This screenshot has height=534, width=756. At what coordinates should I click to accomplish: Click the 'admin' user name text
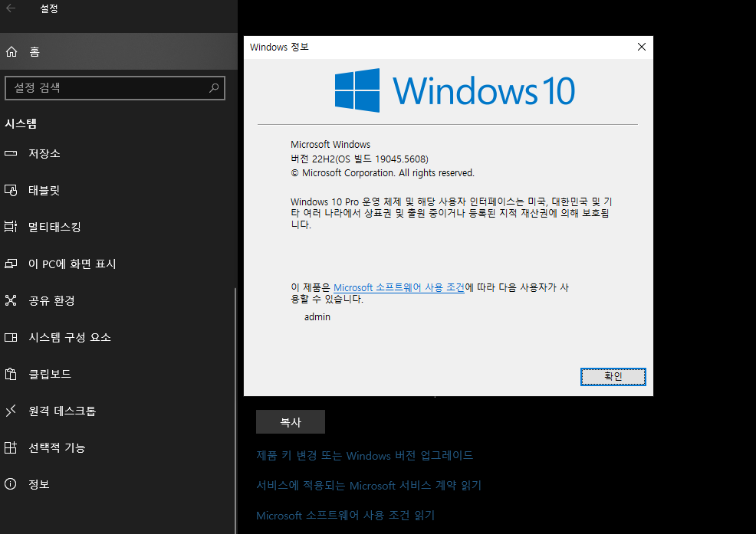pos(317,316)
